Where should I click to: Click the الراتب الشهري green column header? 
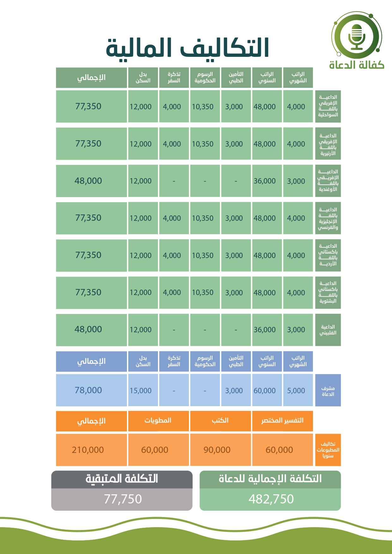(x=298, y=77)
